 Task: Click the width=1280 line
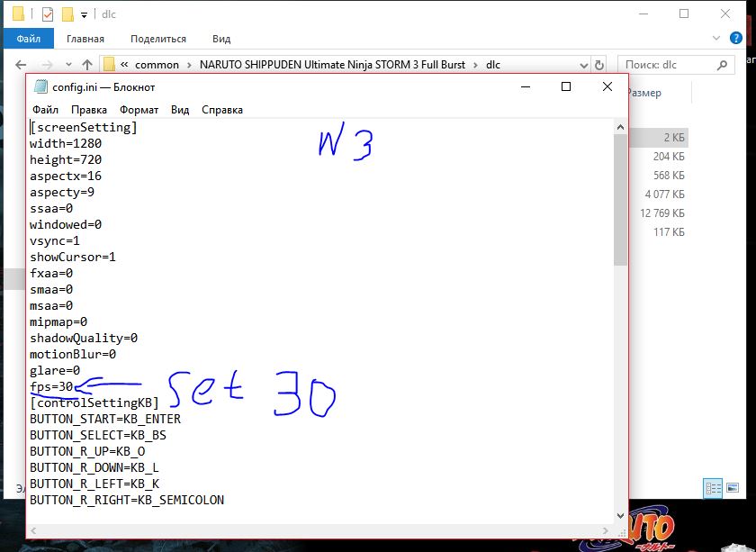(x=66, y=144)
